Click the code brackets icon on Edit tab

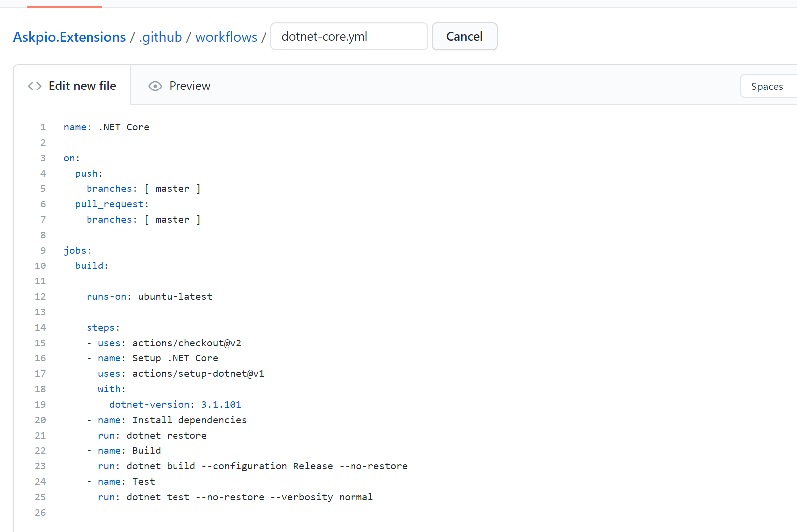[x=35, y=86]
